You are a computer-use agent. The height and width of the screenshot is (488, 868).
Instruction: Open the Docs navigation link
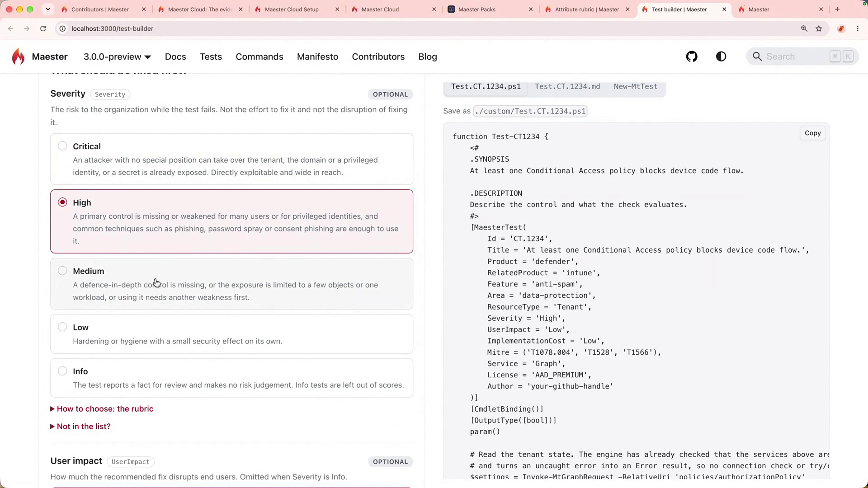point(175,57)
